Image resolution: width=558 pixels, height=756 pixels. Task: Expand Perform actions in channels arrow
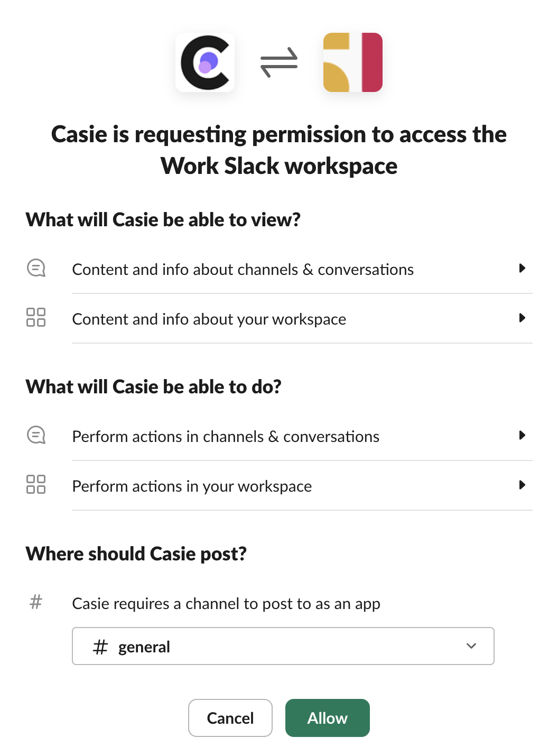pyautogui.click(x=522, y=435)
